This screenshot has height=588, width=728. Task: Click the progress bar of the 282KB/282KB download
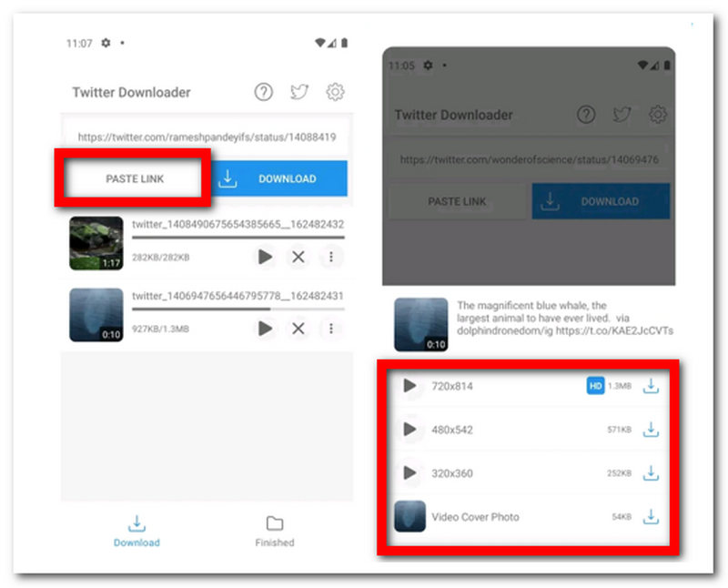[238, 238]
